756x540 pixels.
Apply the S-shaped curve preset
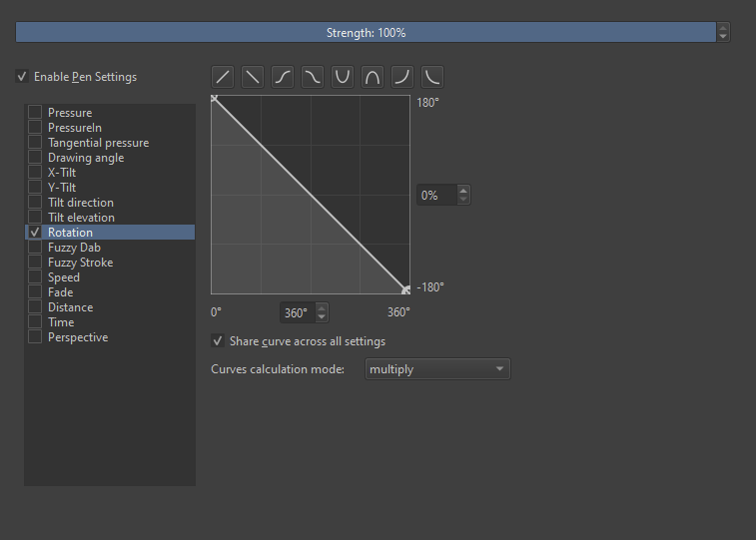point(283,77)
